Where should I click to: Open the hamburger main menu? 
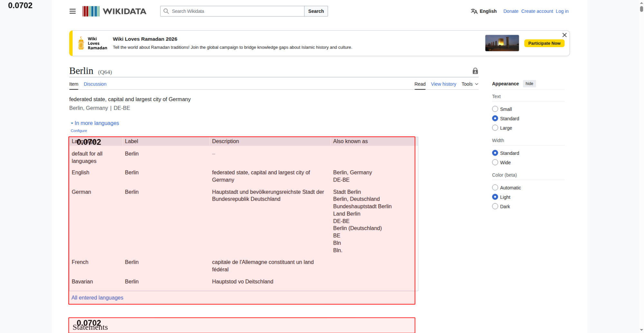click(72, 11)
